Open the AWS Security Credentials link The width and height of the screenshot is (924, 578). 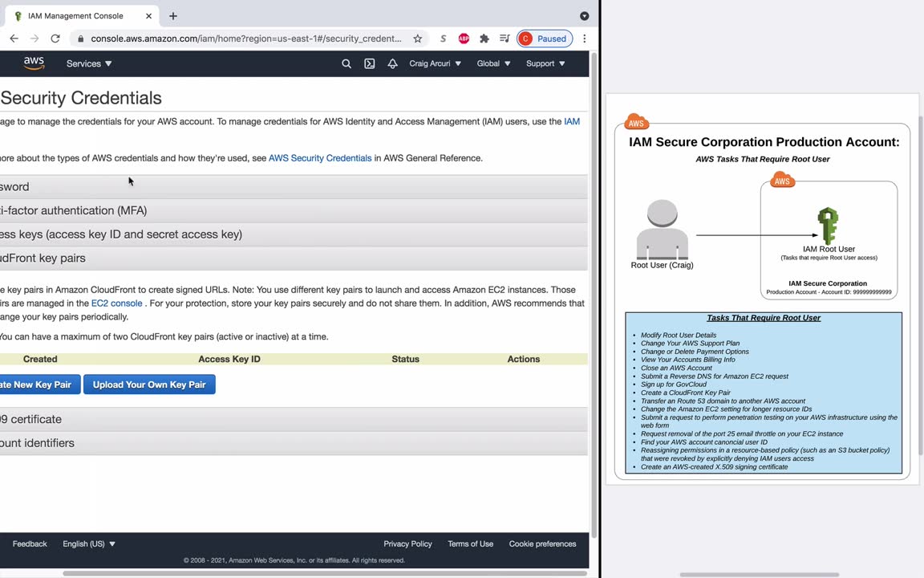click(320, 158)
